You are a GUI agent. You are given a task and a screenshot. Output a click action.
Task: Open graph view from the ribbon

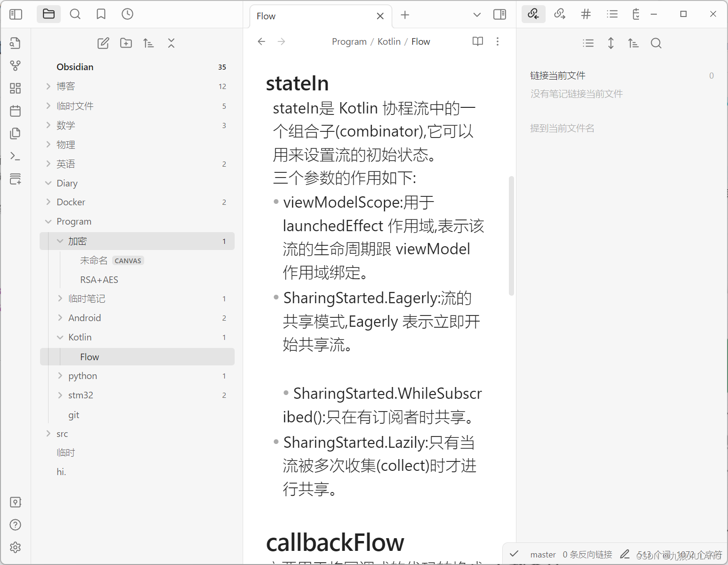[15, 65]
